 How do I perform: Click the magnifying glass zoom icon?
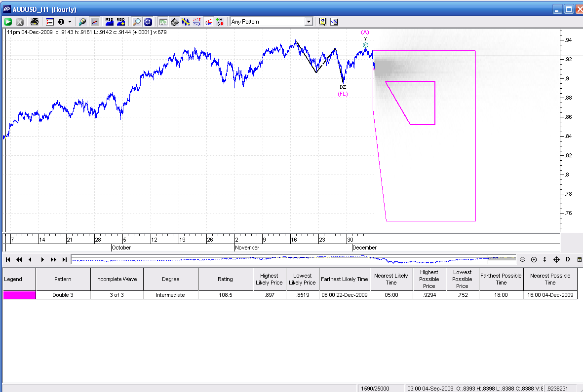pos(137,22)
